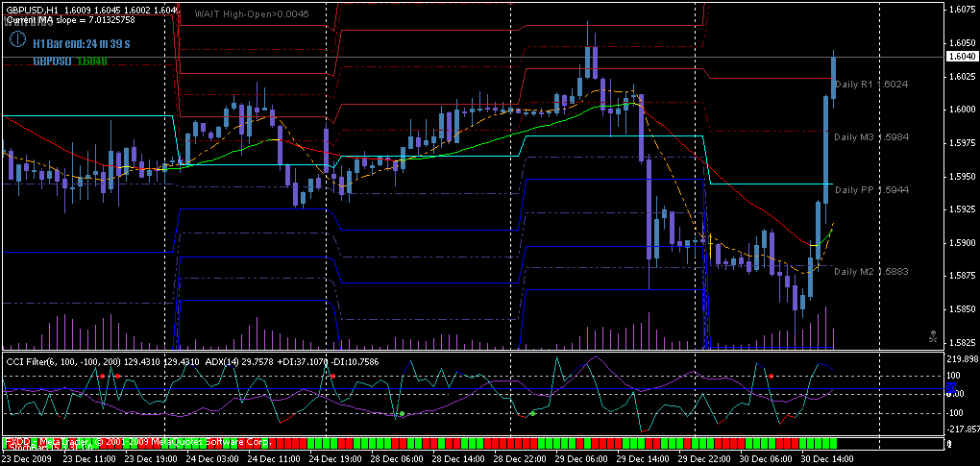This screenshot has height=466, width=980.
Task: Select the 'Daily PP 1.5944' pivot label
Action: [x=871, y=189]
